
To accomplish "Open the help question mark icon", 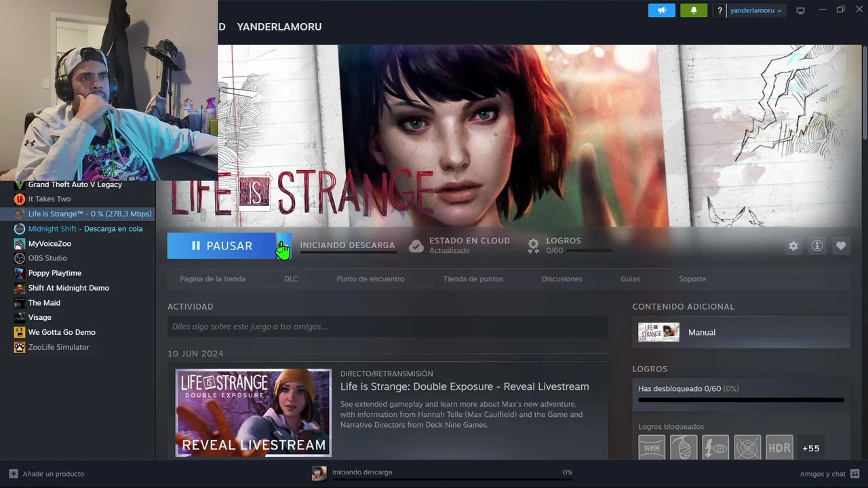I will pyautogui.click(x=719, y=11).
